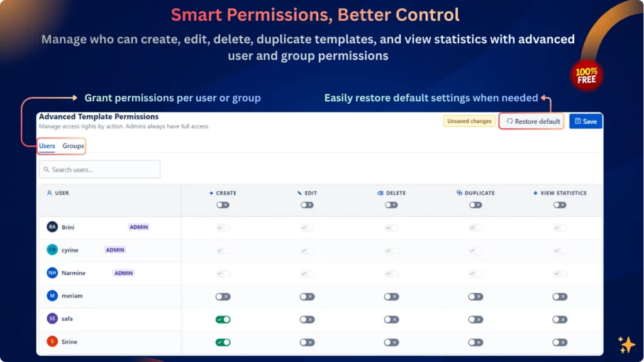Click the user name 'cyrine'
This screenshot has height=362, width=644.
pyautogui.click(x=70, y=250)
